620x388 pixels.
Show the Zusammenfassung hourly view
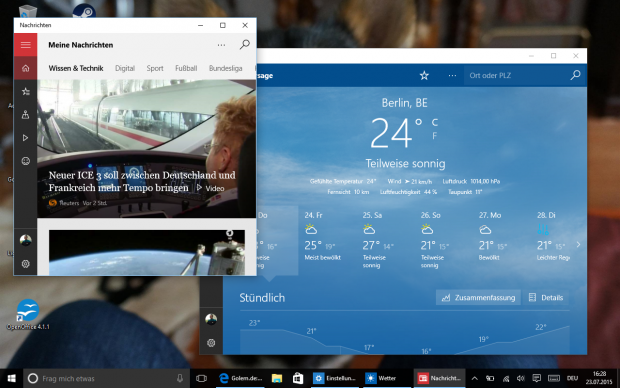[x=478, y=297]
